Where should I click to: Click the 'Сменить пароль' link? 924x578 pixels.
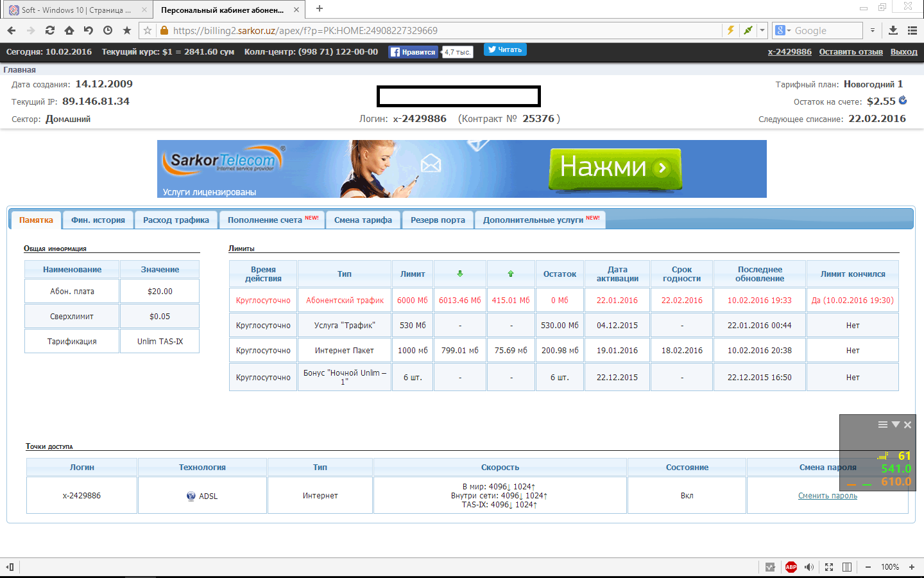[828, 496]
